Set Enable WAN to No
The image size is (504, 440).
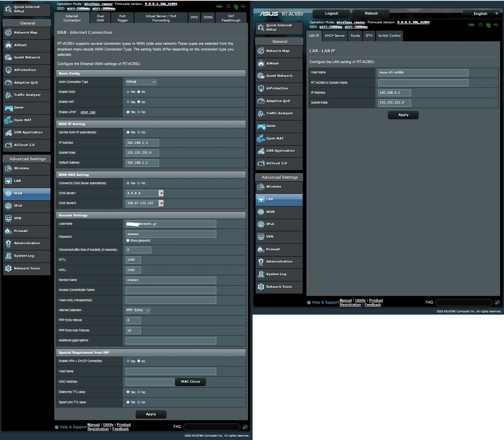(x=139, y=92)
